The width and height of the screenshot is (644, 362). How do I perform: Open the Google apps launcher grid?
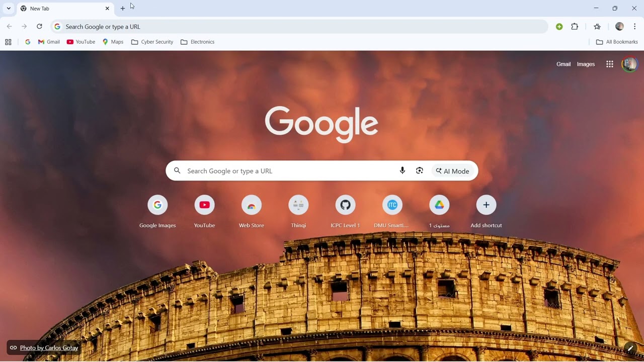pyautogui.click(x=610, y=64)
